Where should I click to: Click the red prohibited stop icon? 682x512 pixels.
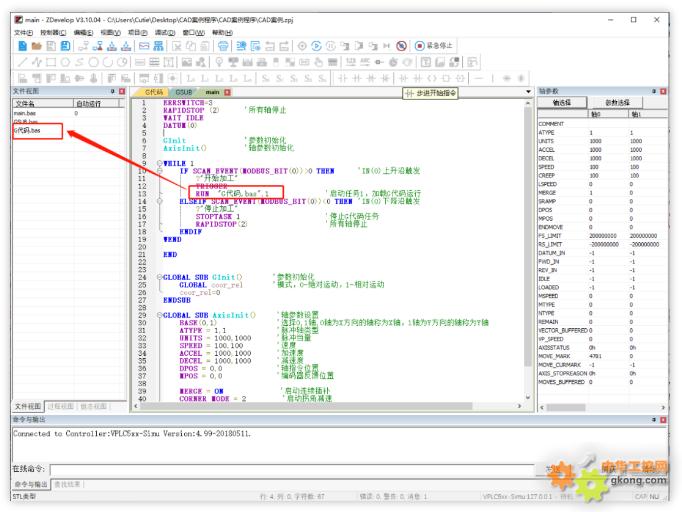click(x=401, y=46)
